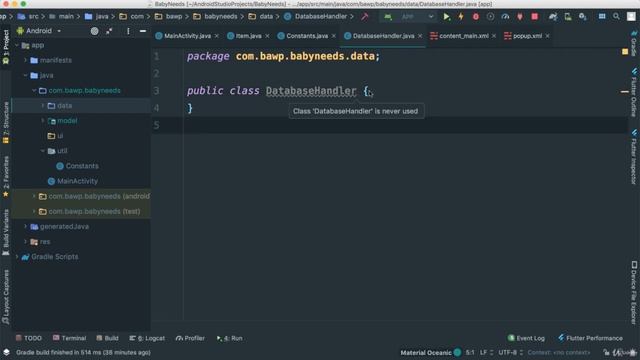This screenshot has width=640, height=360.
Task: Open the AVD Manager device icon
Action: (x=568, y=17)
